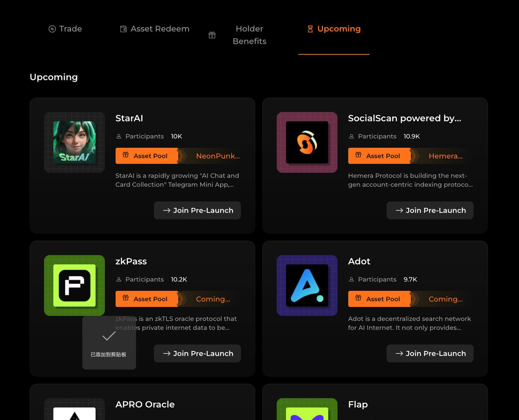
Task: Click the gift icon in Adot's Asset Pool badge
Action: tap(359, 298)
